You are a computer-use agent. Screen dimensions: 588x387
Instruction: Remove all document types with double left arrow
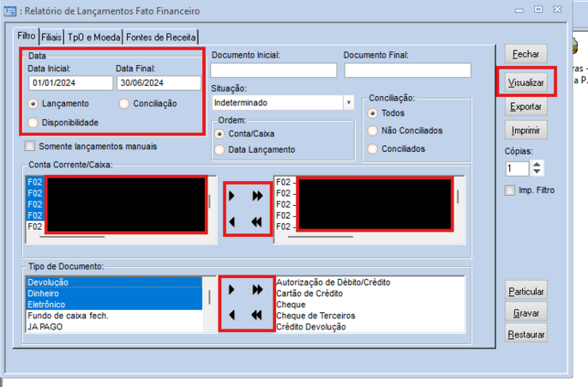(x=257, y=316)
